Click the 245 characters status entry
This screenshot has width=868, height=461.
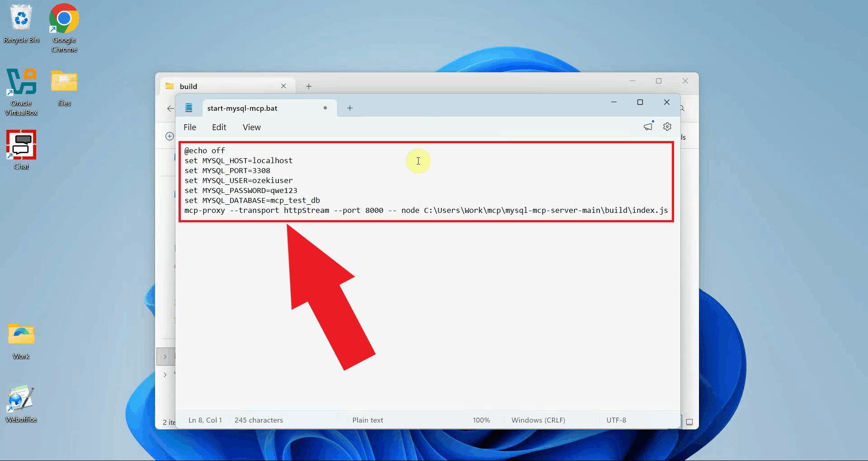point(259,420)
